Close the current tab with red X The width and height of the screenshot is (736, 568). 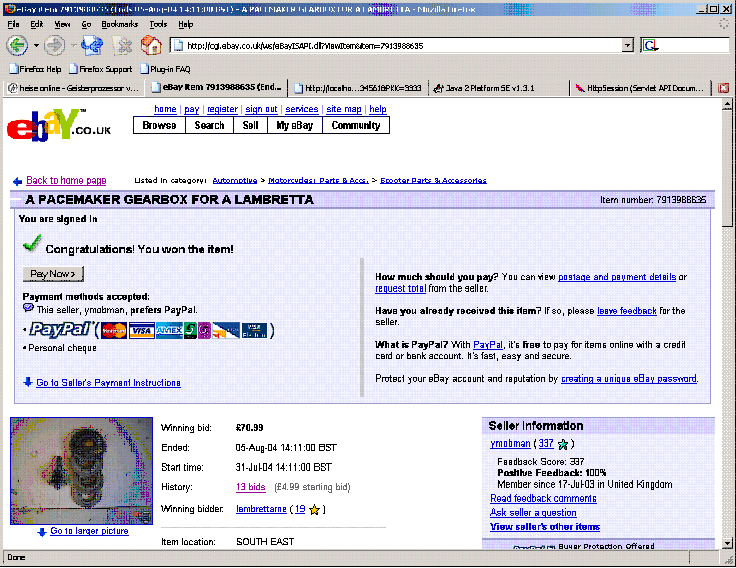tap(723, 88)
